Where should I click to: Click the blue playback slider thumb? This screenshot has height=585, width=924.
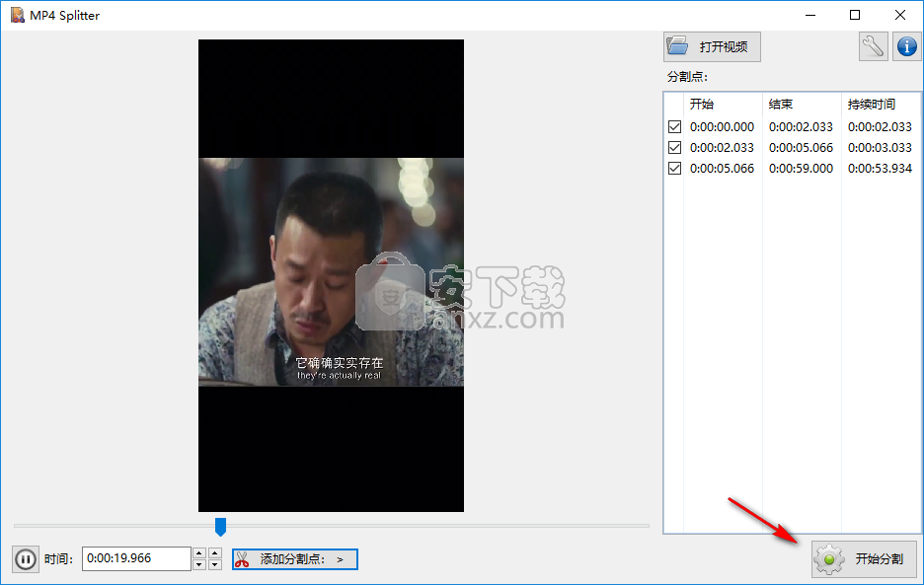click(220, 527)
